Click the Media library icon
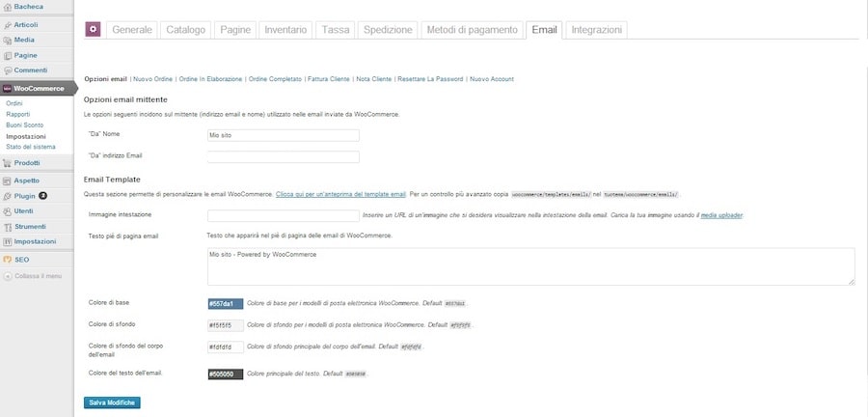 click(x=7, y=41)
